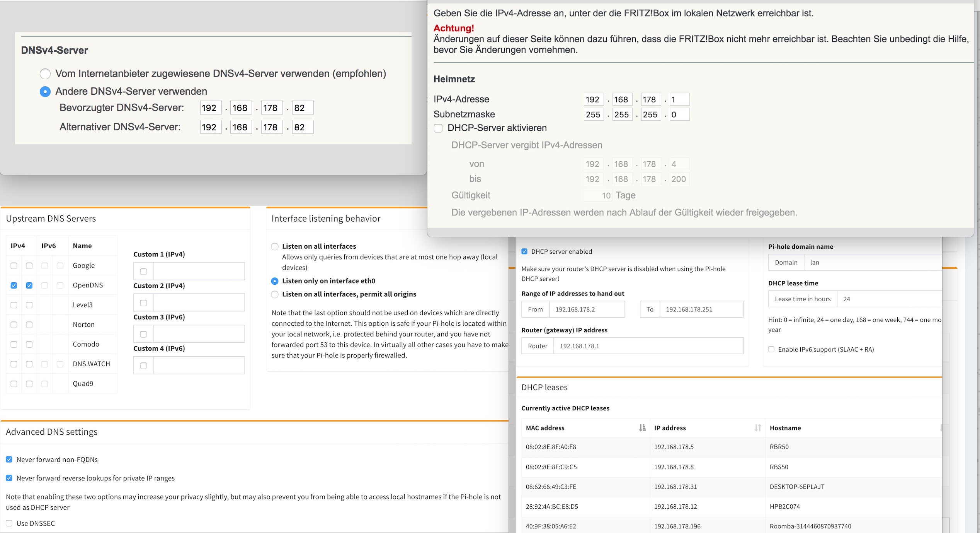
Task: Click MAC address 08:02:8E:8F:A0:F8
Action: tap(551, 447)
